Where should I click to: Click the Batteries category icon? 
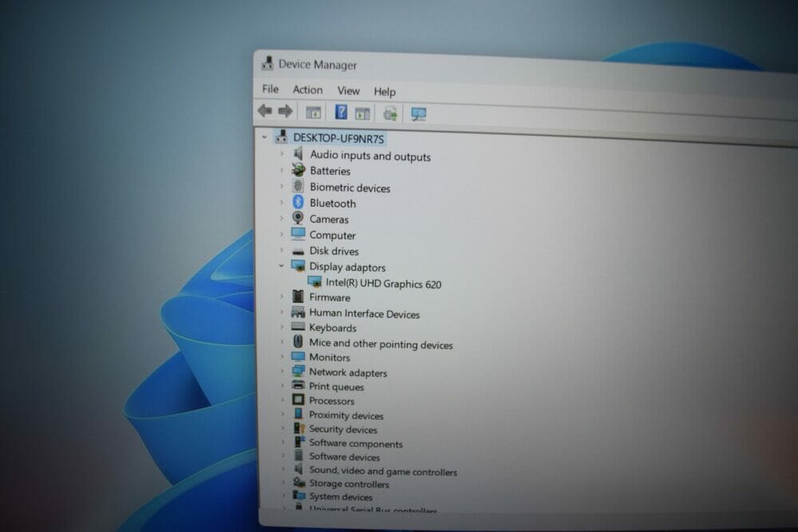point(298,169)
